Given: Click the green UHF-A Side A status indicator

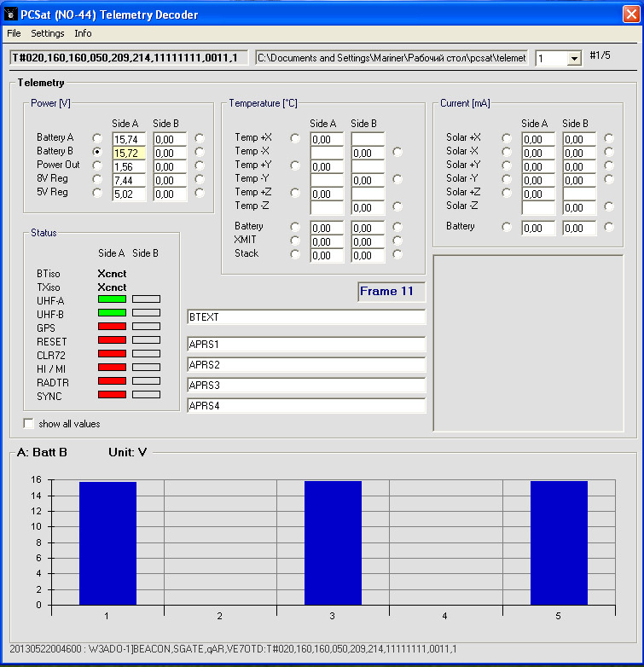Looking at the screenshot, I should click(112, 299).
